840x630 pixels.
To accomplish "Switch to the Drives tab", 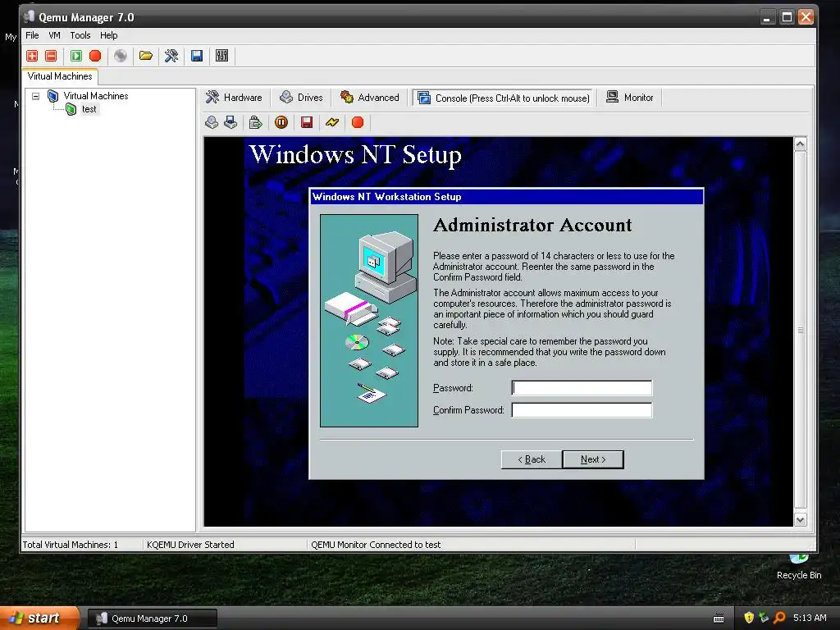I will 302,98.
